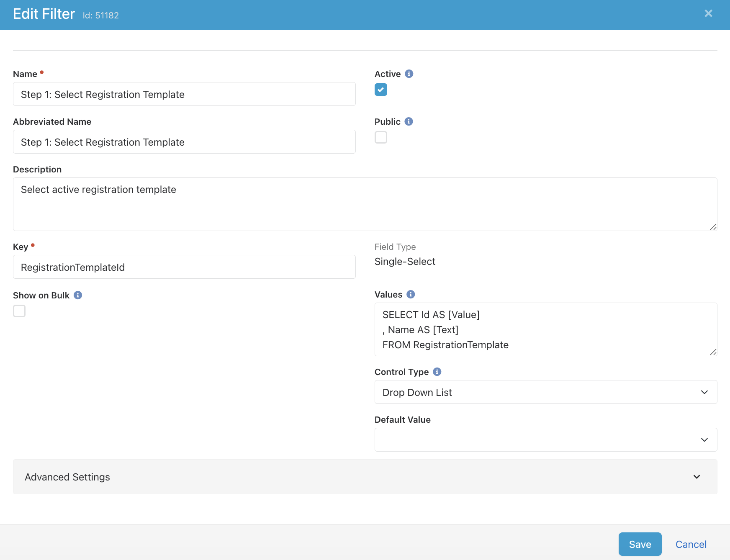Click inside the Description text area
The width and height of the screenshot is (730, 560).
coord(364,204)
